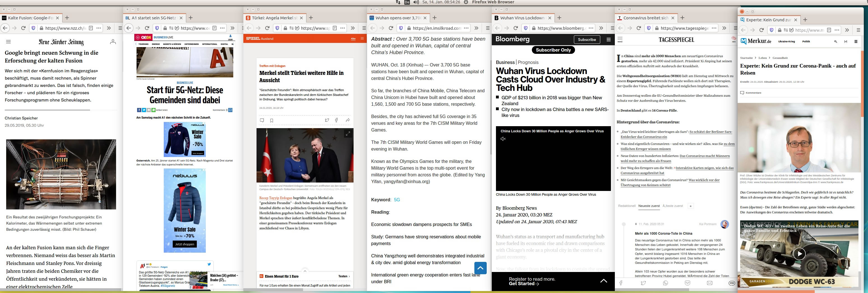Save Tagesspiegel article to Pocket
Image resolution: width=868 pixels, height=293 pixels.
[687, 283]
